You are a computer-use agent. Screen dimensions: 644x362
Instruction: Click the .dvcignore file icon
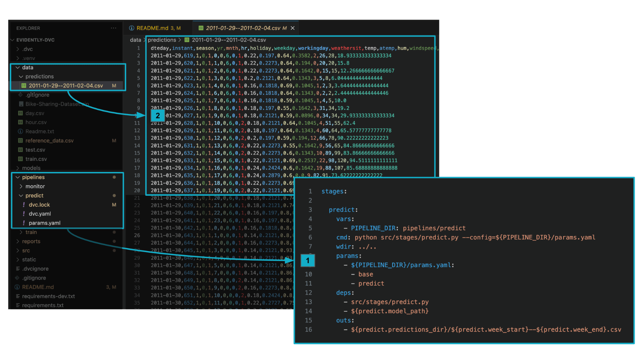[18, 269]
